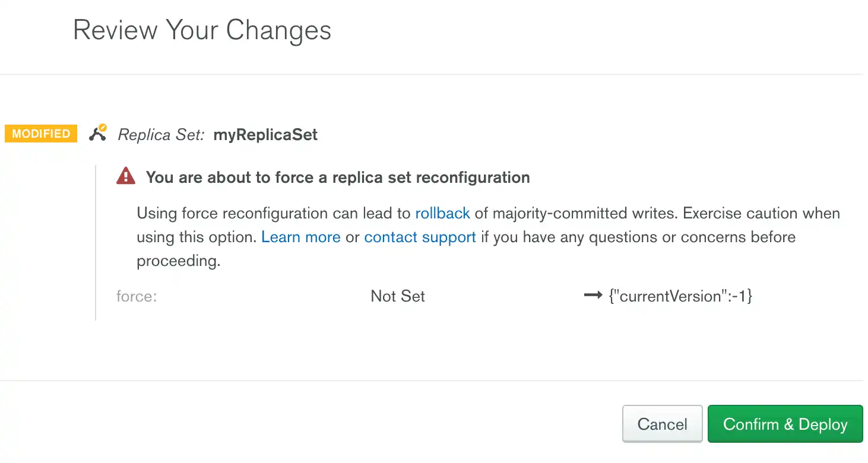Click the word proceeding in the warning
This screenshot has width=868, height=463.
pos(178,261)
